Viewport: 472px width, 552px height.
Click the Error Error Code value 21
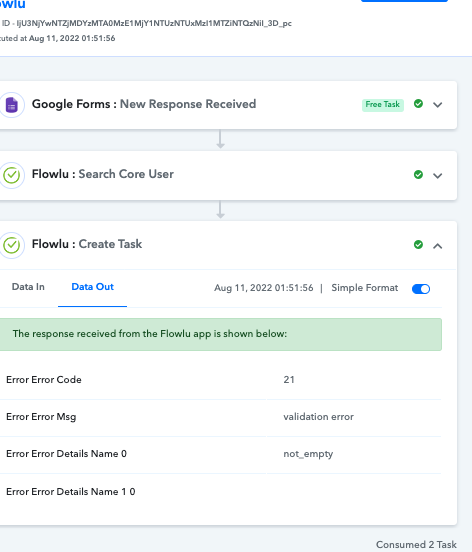(289, 380)
